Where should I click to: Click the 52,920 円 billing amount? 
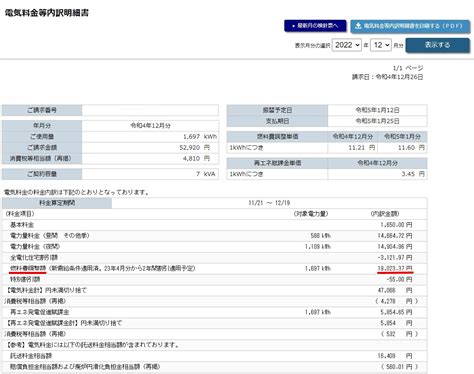pyautogui.click(x=195, y=147)
